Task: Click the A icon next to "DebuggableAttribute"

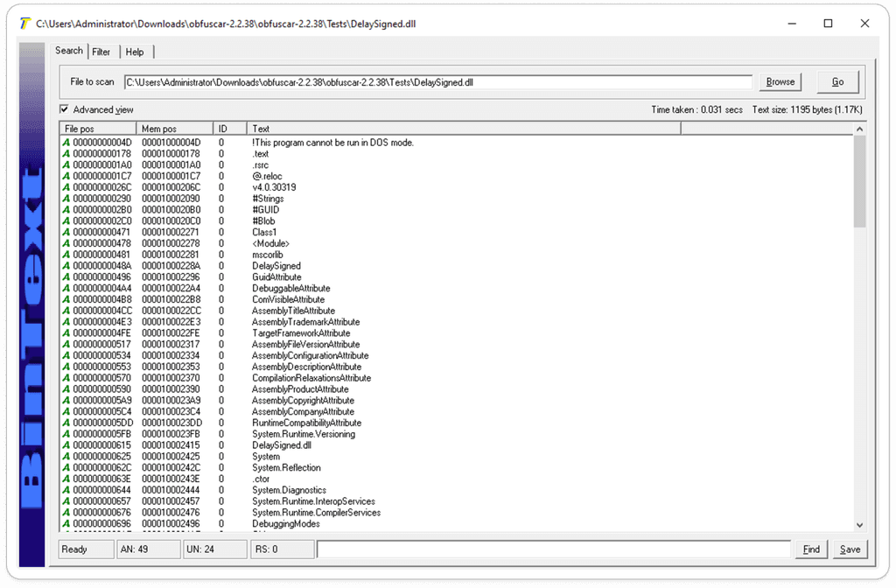Action: click(65, 287)
